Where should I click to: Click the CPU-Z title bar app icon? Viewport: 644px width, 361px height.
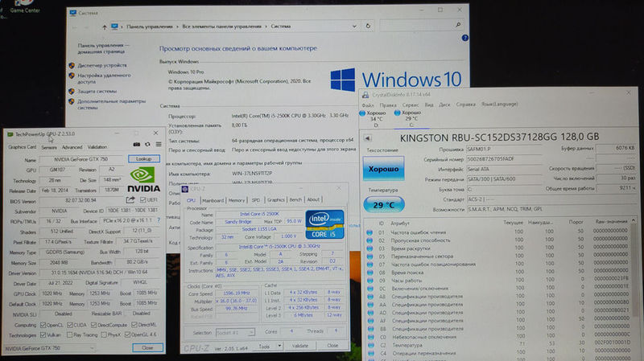185,189
